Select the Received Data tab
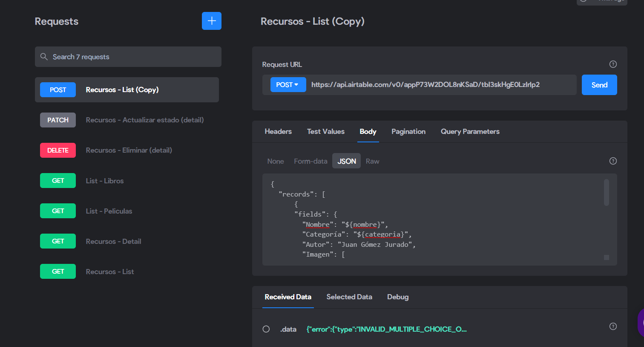This screenshot has width=644, height=347. pyautogui.click(x=288, y=297)
